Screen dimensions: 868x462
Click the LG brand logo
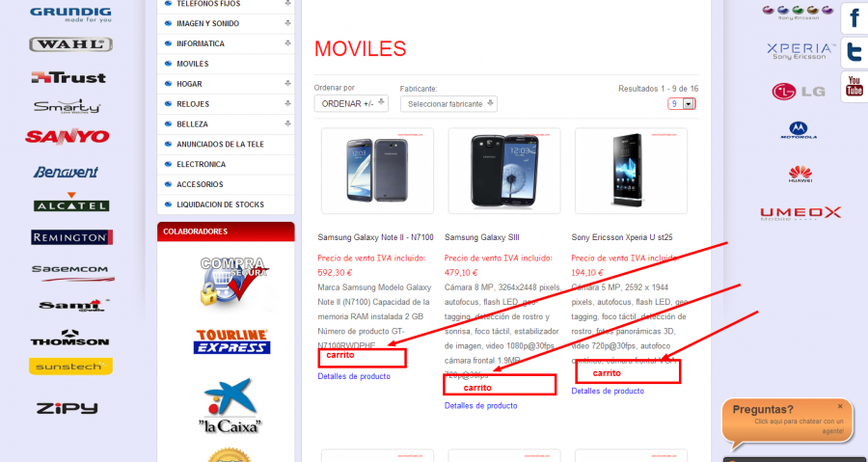pos(799,92)
